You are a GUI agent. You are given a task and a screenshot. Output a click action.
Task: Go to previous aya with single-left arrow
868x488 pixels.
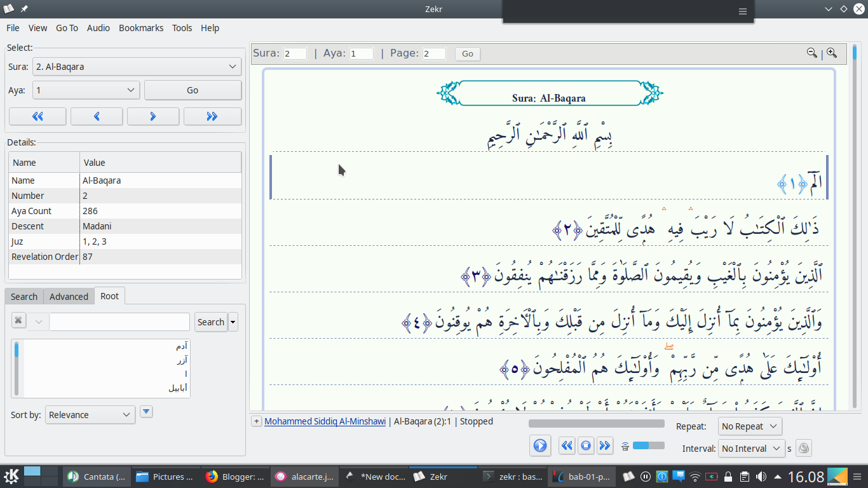click(x=97, y=116)
